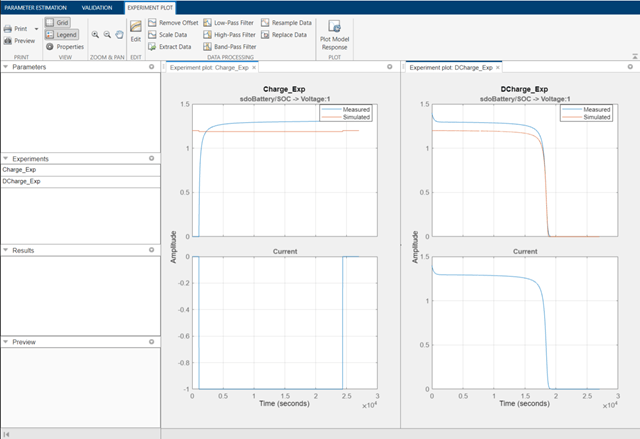640x439 pixels.
Task: Click the Edit plot button
Action: click(x=136, y=31)
